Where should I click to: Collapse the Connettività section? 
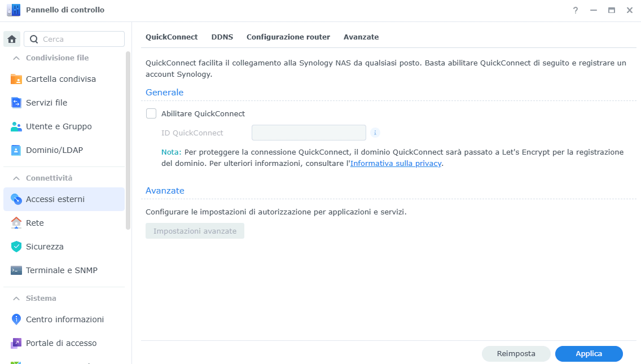(x=16, y=178)
